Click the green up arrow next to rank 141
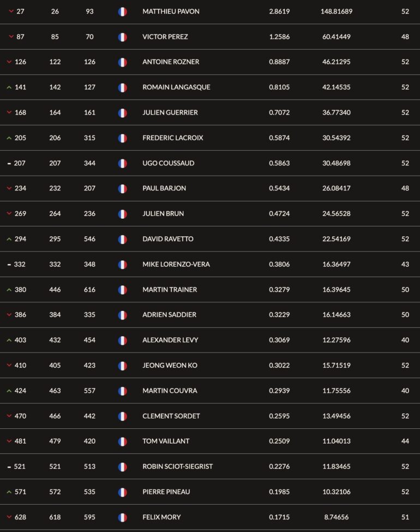 [x=9, y=87]
